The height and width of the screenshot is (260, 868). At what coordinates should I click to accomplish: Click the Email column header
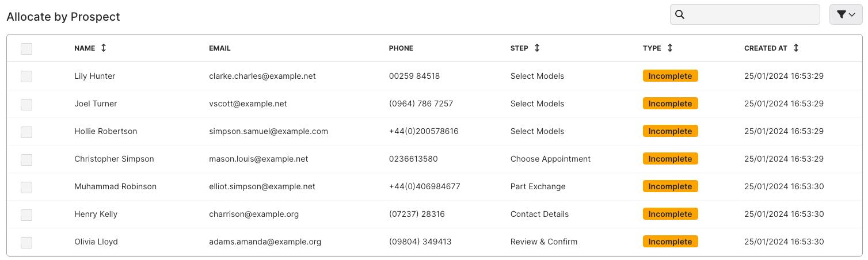[219, 48]
